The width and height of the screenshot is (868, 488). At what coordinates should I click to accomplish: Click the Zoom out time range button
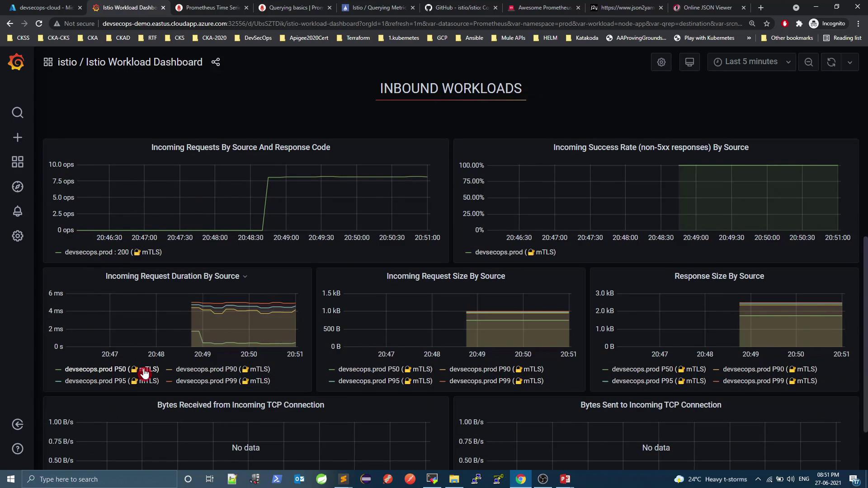[x=808, y=62]
